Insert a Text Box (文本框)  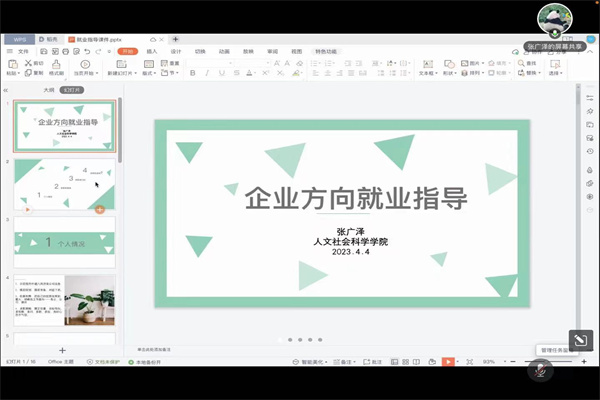(x=426, y=64)
